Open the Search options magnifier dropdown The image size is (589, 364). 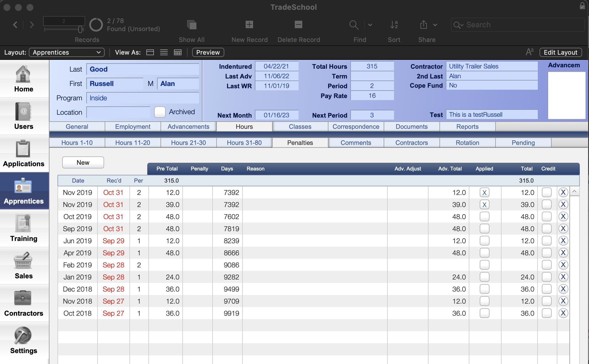point(458,25)
